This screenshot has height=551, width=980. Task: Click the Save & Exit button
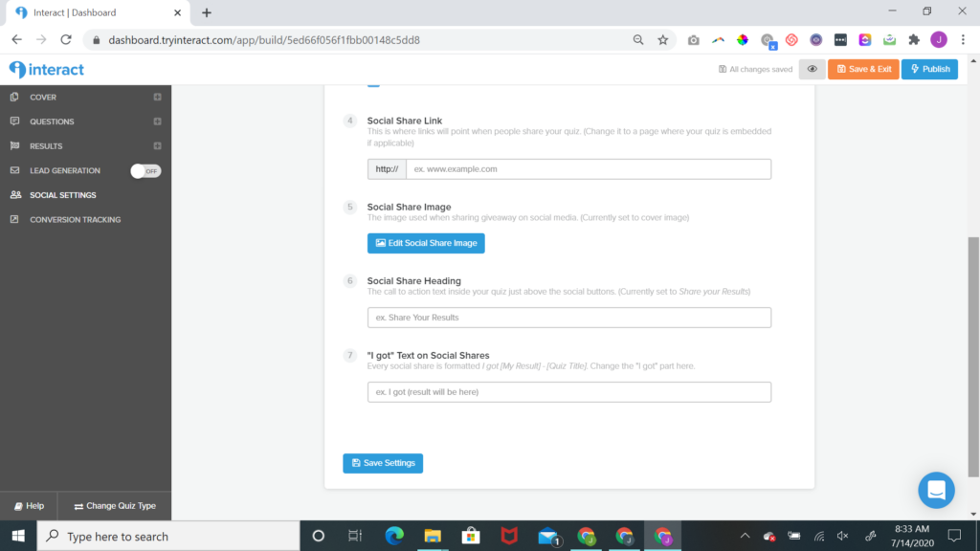(x=863, y=69)
